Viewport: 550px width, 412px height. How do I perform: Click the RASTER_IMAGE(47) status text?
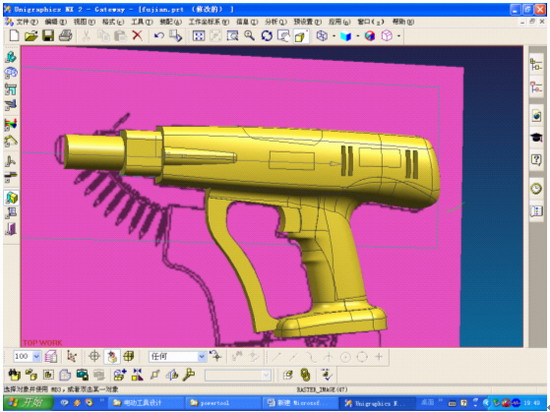(x=322, y=389)
